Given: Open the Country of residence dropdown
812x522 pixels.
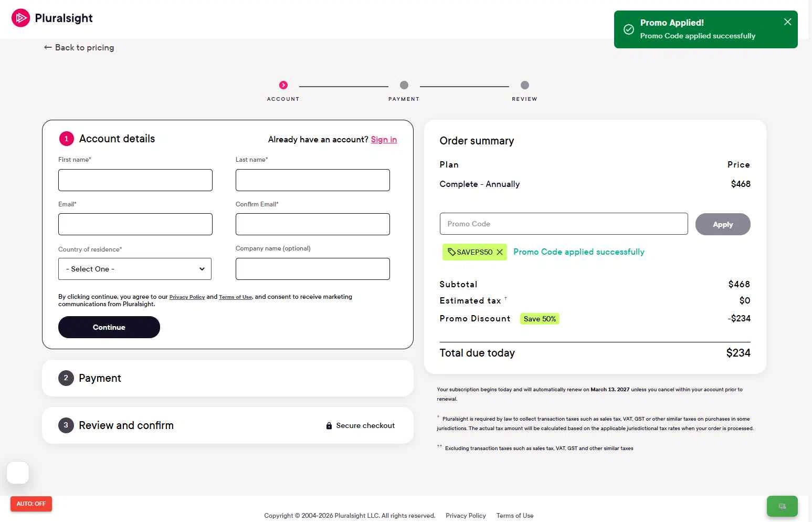Looking at the screenshot, I should point(135,269).
